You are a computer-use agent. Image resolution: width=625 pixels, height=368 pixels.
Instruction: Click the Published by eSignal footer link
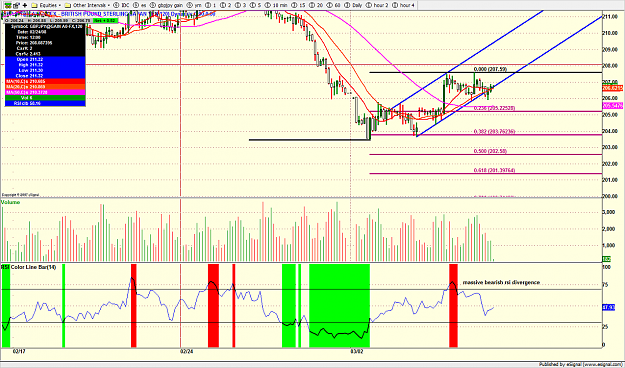(x=581, y=364)
